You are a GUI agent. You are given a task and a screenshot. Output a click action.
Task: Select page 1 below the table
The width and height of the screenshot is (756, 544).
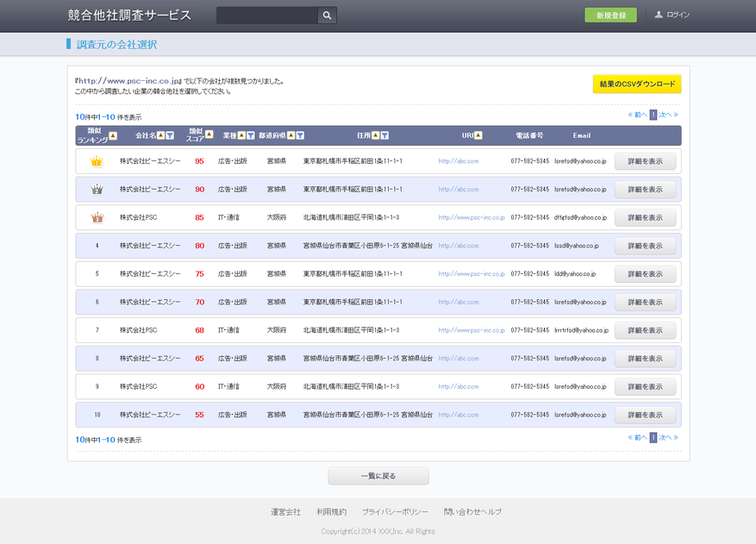pos(653,437)
